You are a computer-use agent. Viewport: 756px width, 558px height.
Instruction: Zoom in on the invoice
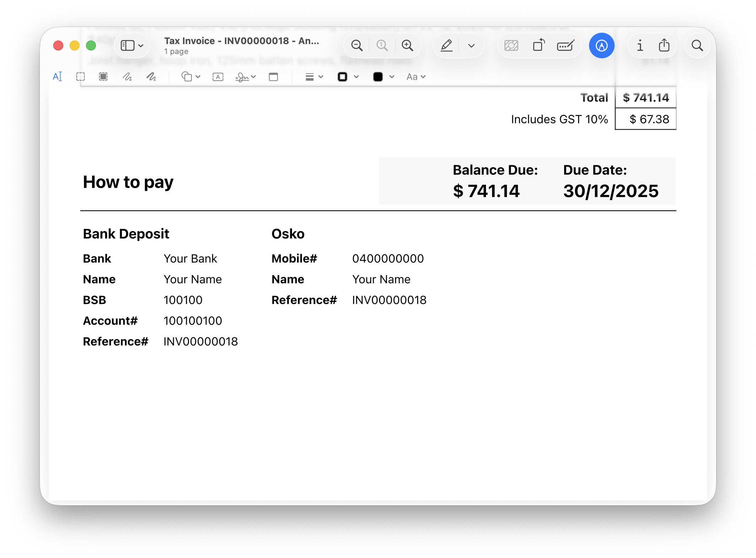408,45
